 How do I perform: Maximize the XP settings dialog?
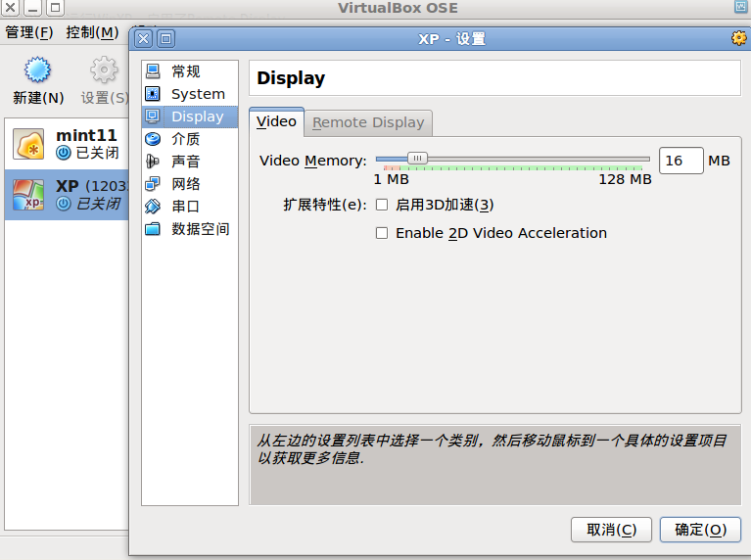165,38
